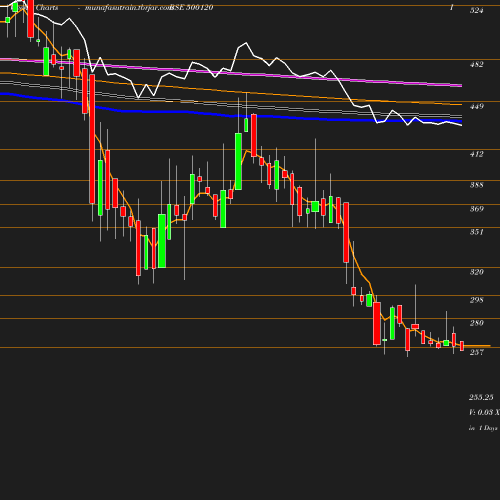Click the 255.25 last price value
Image resolution: width=500 pixels, height=500 pixels.
[x=481, y=397]
